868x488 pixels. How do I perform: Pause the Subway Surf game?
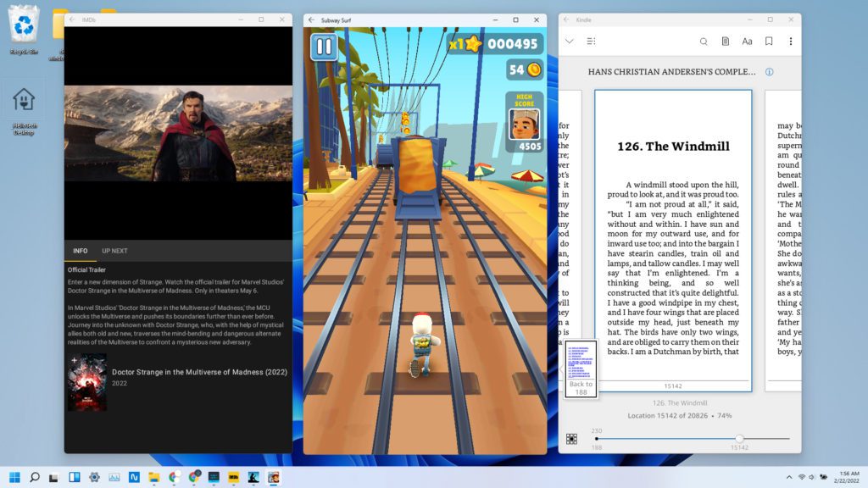(x=324, y=46)
